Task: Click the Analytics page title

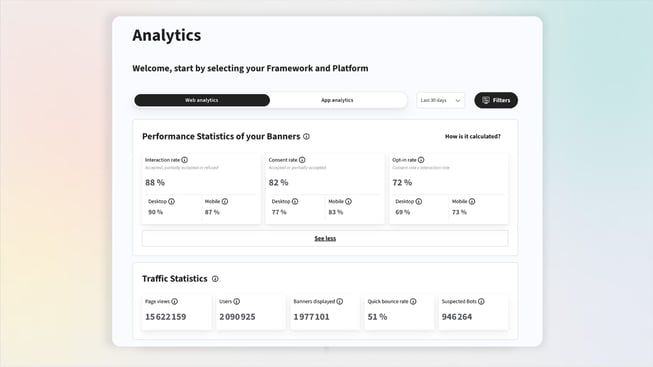Action: [x=167, y=35]
